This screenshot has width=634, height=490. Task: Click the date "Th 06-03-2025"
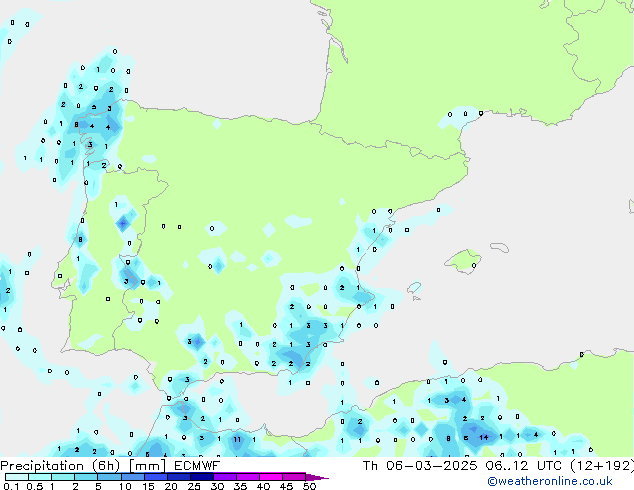420,466
